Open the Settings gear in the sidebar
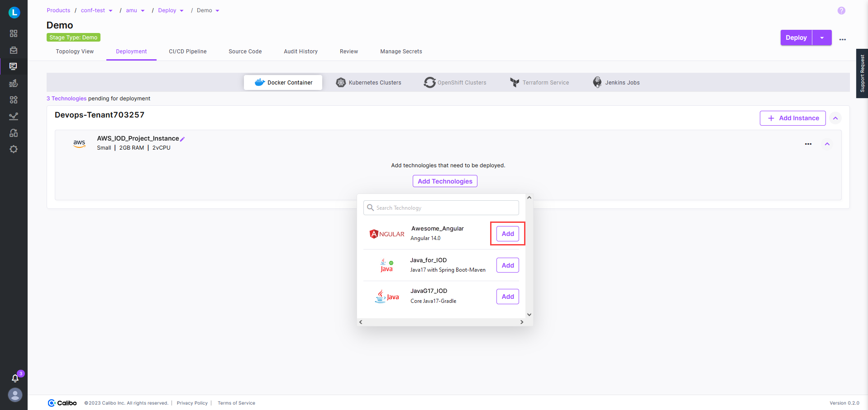 pyautogui.click(x=14, y=149)
